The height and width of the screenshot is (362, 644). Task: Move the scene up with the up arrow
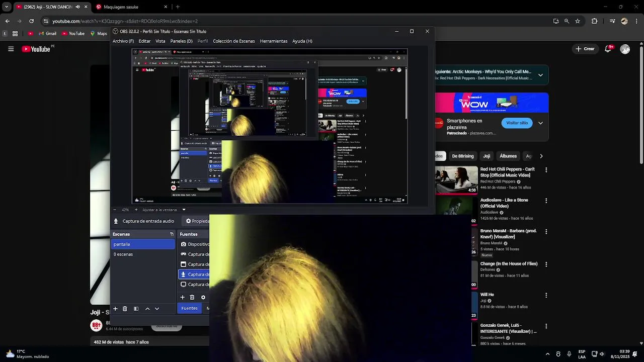[x=147, y=309]
